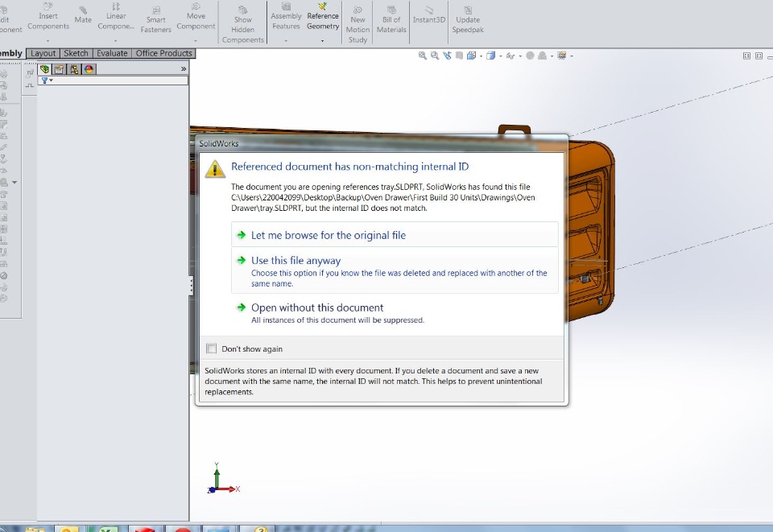The width and height of the screenshot is (773, 532).
Task: Open the FeatureManager design tree tab
Action: [45, 69]
